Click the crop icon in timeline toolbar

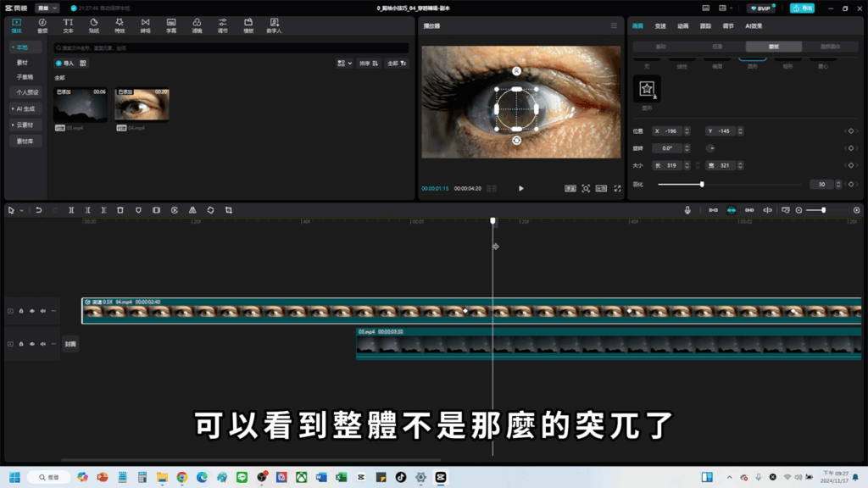(x=229, y=210)
